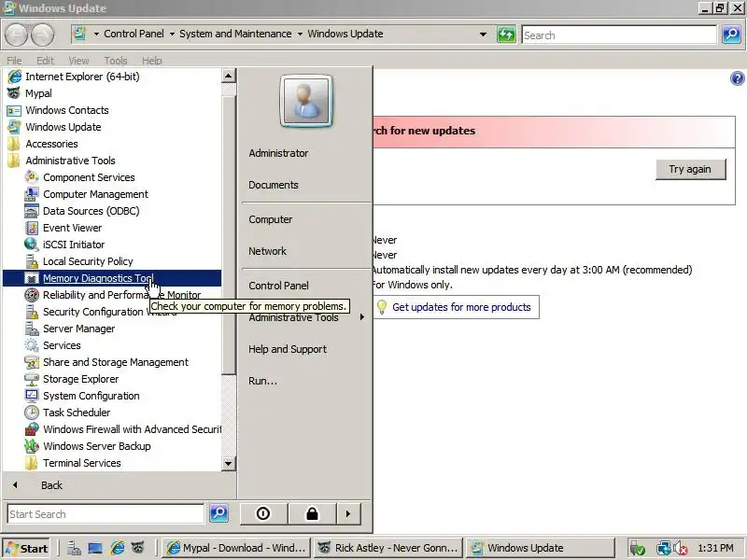This screenshot has width=747, height=560.
Task: Launch Memory Diagnostics Tool
Action: tap(112, 278)
